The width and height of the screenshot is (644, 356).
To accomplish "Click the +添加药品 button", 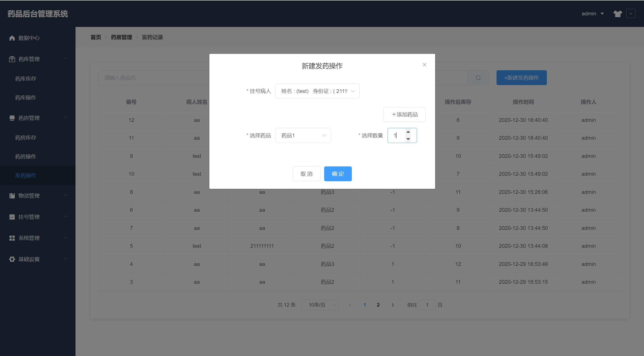I will point(404,115).
